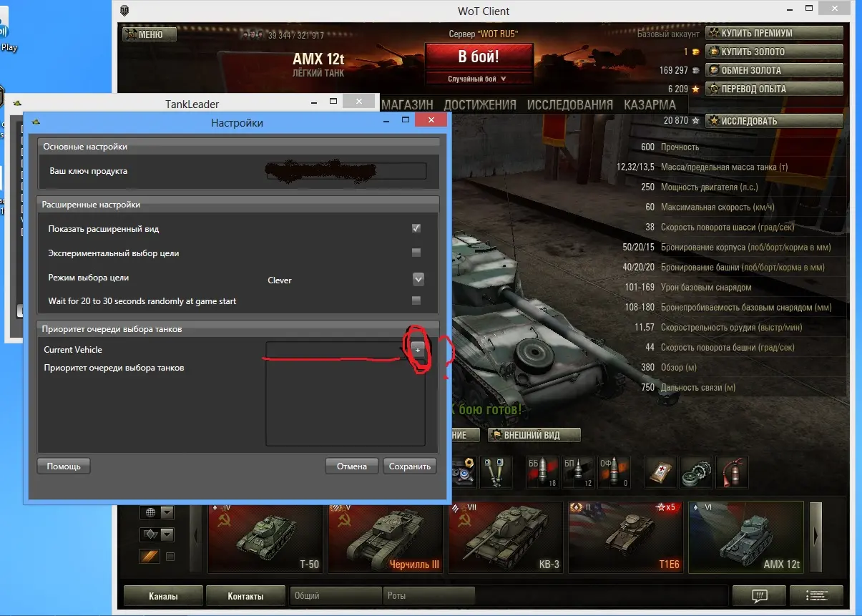Focus the Ваш ключ продукта field
The height and width of the screenshot is (616, 862).
pyautogui.click(x=346, y=171)
